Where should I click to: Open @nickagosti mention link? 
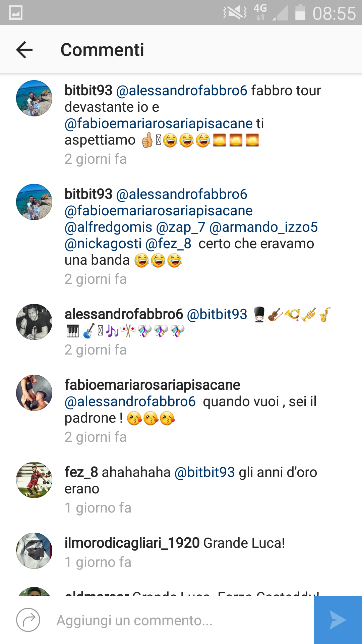[103, 244]
